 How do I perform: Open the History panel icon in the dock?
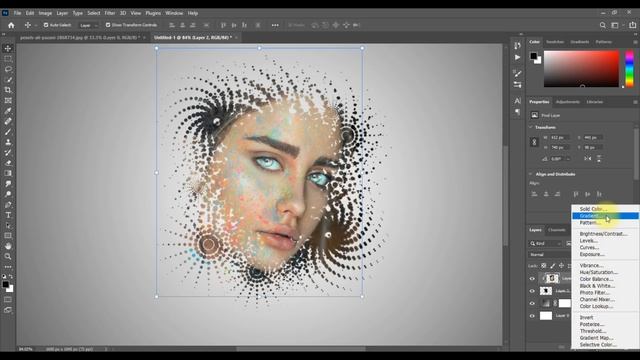point(518,46)
